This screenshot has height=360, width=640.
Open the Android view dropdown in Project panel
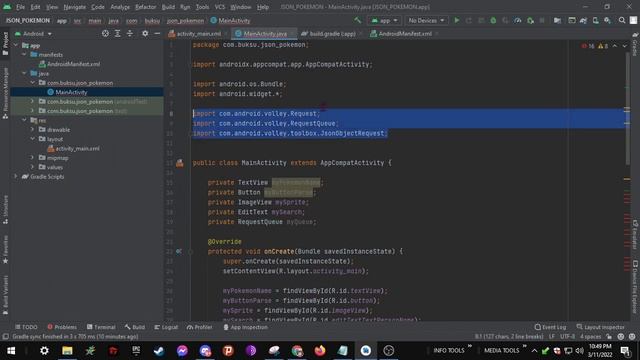click(33, 33)
